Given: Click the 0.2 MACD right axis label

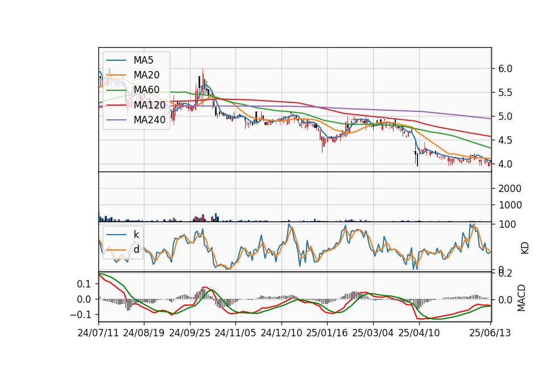Looking at the screenshot, I should click(505, 273).
